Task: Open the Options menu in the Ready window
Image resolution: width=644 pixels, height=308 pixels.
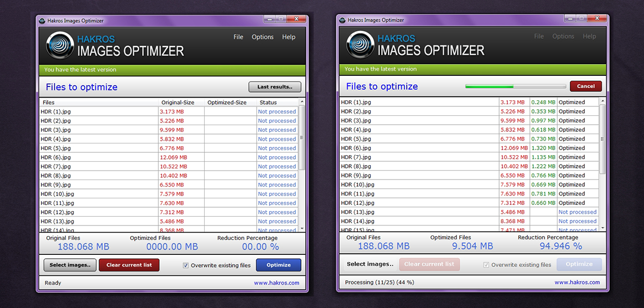Action: point(262,37)
